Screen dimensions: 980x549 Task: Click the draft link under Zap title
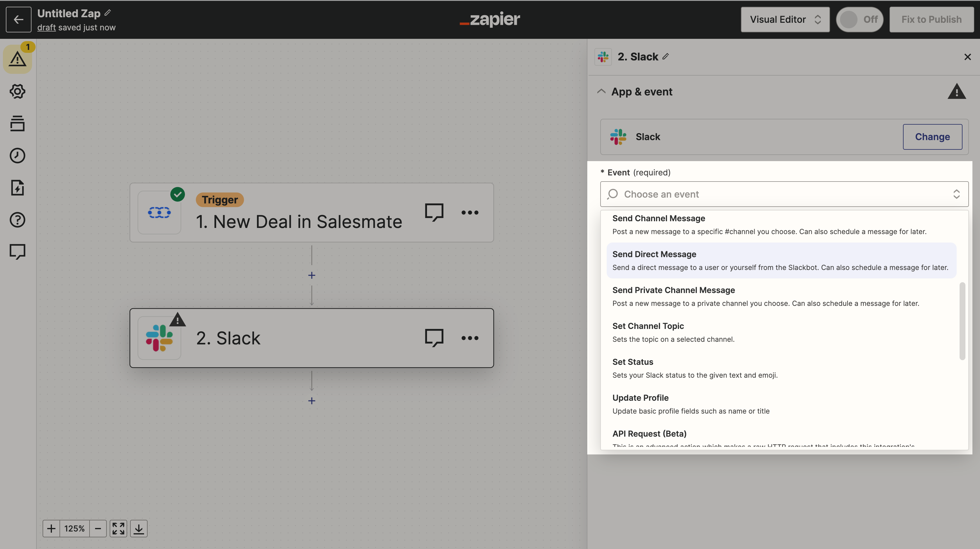(46, 27)
